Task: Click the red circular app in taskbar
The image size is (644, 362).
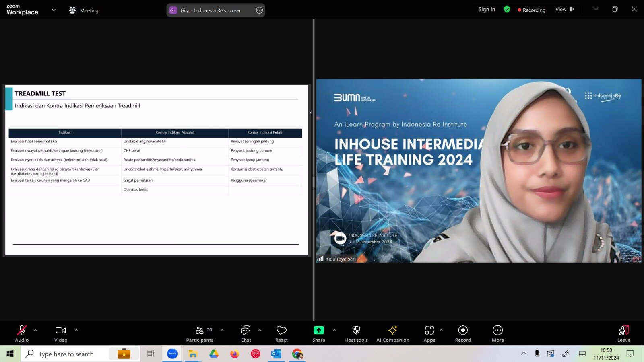Action: coord(256,354)
